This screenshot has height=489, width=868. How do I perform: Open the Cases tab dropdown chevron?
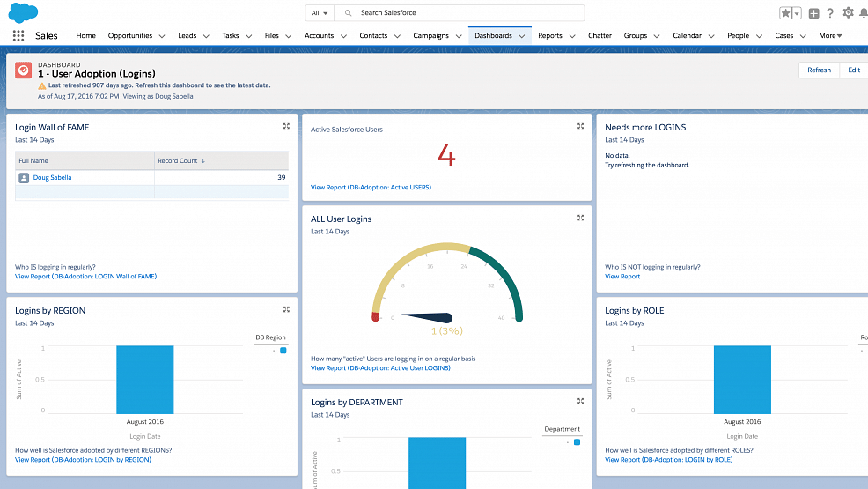tap(803, 36)
